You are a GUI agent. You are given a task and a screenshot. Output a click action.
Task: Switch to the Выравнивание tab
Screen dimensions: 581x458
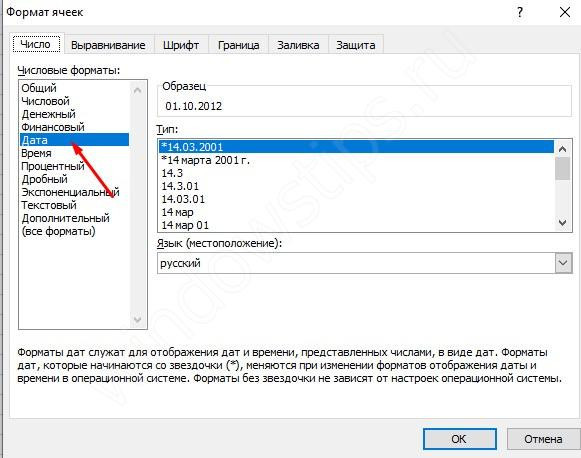pyautogui.click(x=108, y=45)
